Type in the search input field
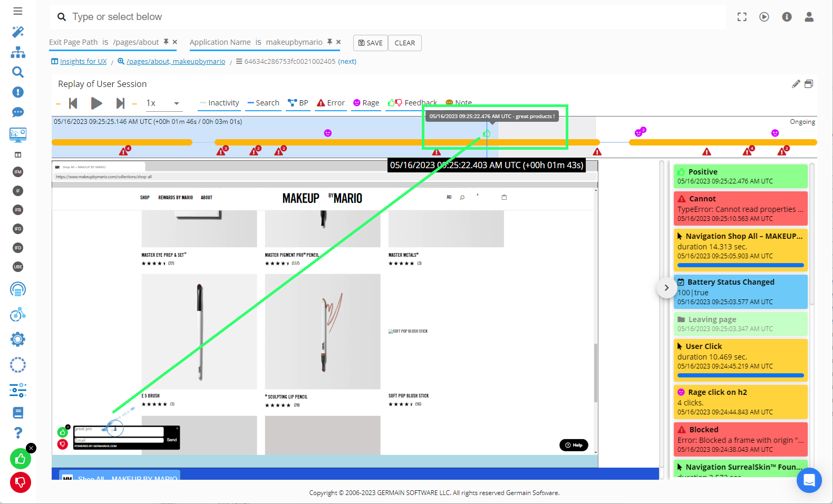This screenshot has width=833, height=504. click(x=369, y=17)
